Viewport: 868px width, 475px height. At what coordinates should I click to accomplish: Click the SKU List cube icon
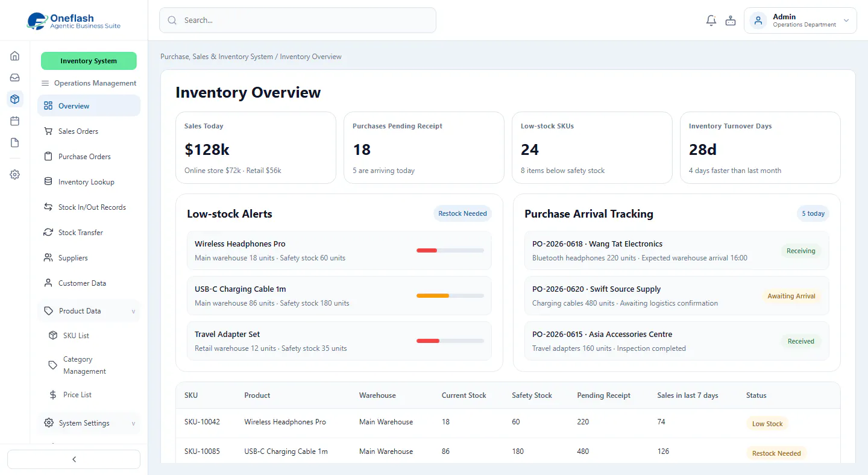(53, 336)
